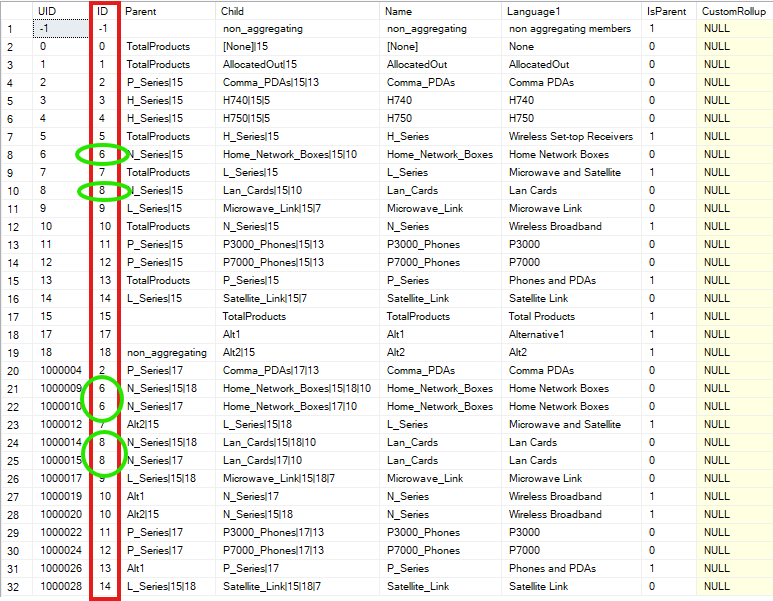Click the UID cell 1000028

point(61,586)
